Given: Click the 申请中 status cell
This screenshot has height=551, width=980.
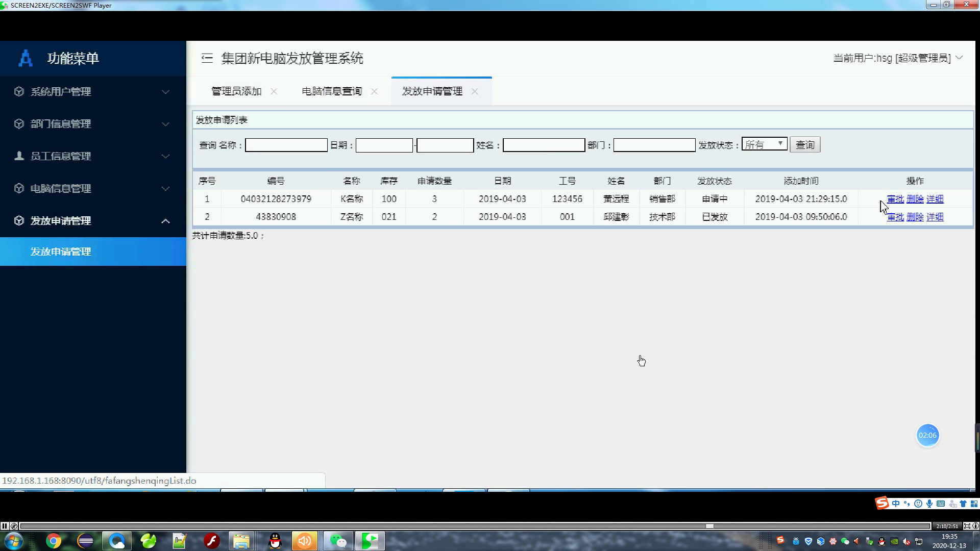Looking at the screenshot, I should (x=715, y=199).
